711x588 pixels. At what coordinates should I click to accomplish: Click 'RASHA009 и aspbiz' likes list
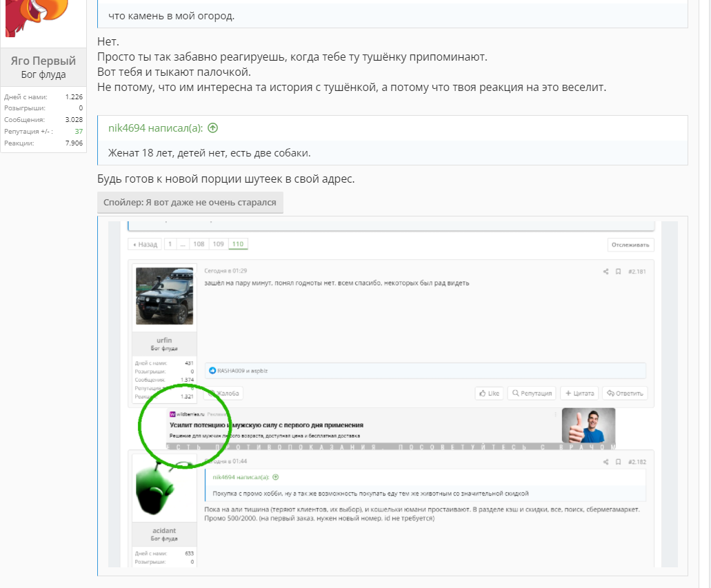click(242, 371)
